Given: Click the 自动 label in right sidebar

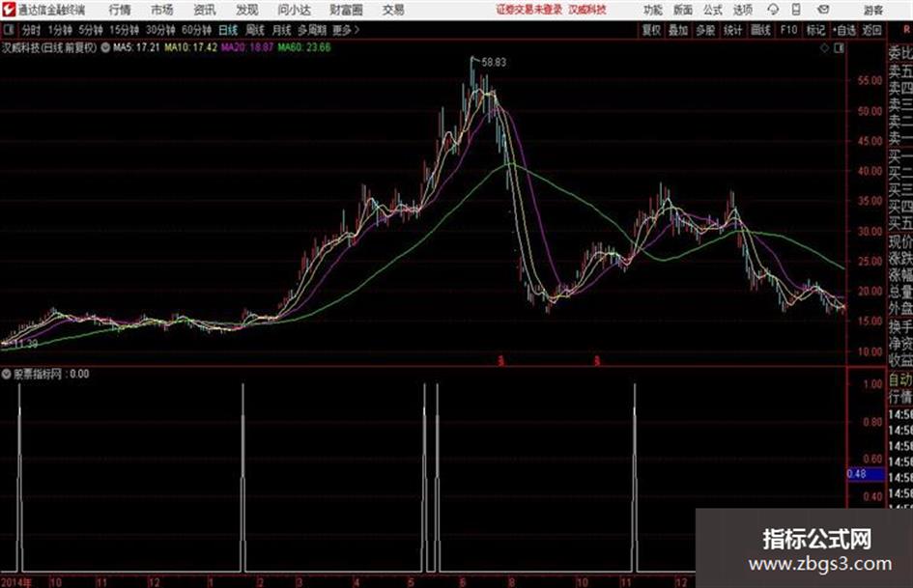Looking at the screenshot, I should tap(900, 380).
